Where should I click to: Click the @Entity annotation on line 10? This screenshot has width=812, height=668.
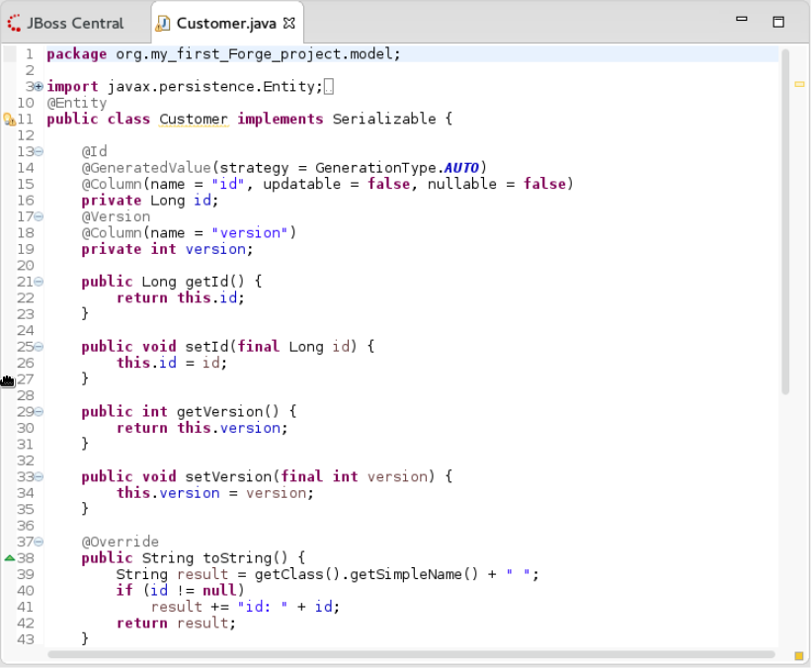[x=77, y=103]
